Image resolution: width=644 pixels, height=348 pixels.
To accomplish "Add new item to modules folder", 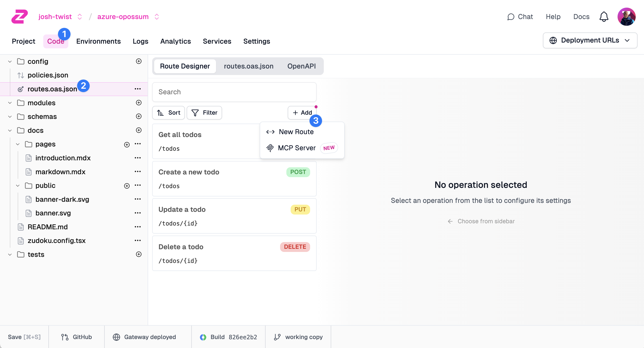I will pos(138,103).
